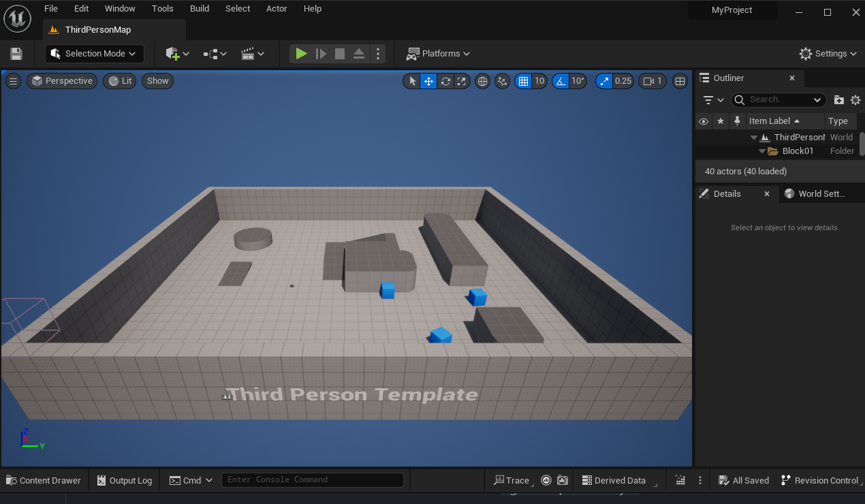Select the rotate objects tool
Screen dimensions: 865x504
pos(445,81)
